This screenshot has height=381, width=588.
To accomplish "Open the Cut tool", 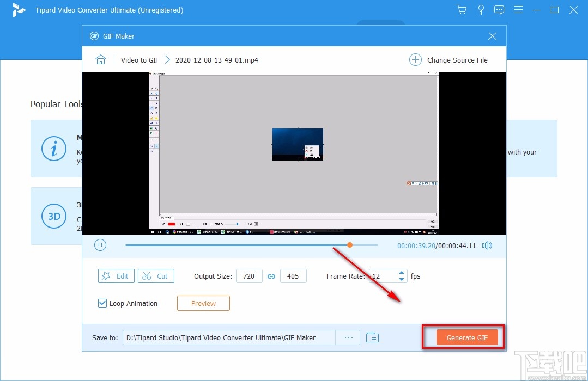I will click(156, 276).
